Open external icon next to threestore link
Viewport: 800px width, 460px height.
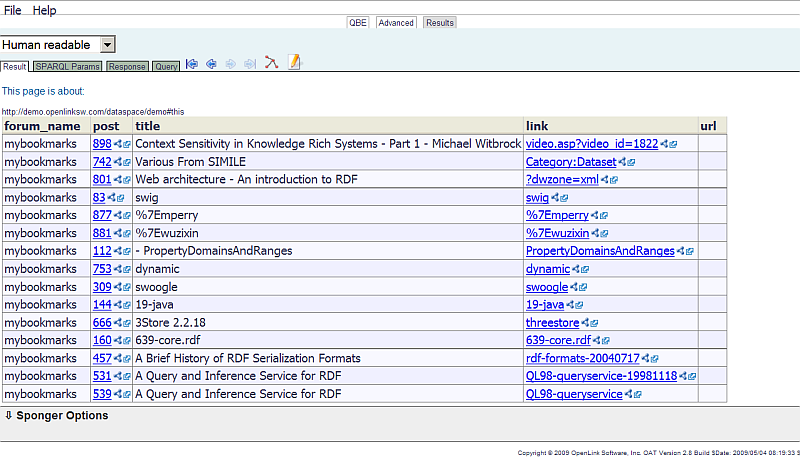(594, 323)
